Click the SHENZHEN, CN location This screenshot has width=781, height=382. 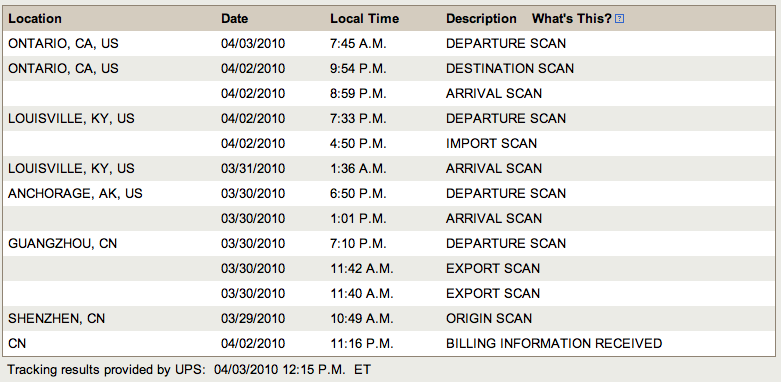click(57, 318)
